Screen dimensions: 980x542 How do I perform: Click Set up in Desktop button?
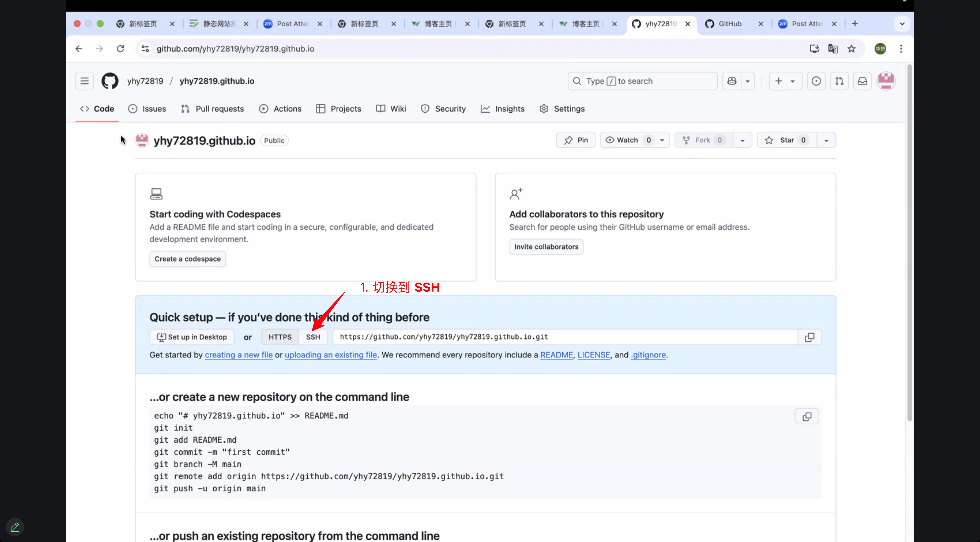click(192, 337)
